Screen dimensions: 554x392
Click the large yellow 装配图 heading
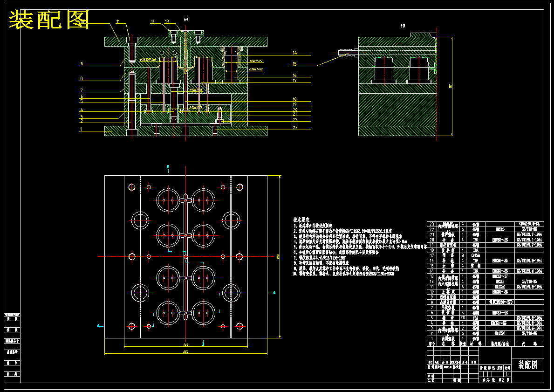[x=48, y=20]
